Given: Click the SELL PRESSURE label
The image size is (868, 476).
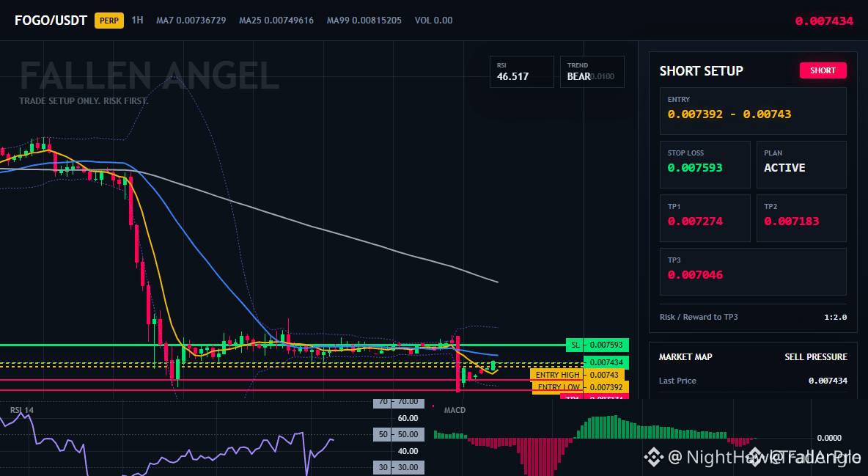Looking at the screenshot, I should pos(816,357).
